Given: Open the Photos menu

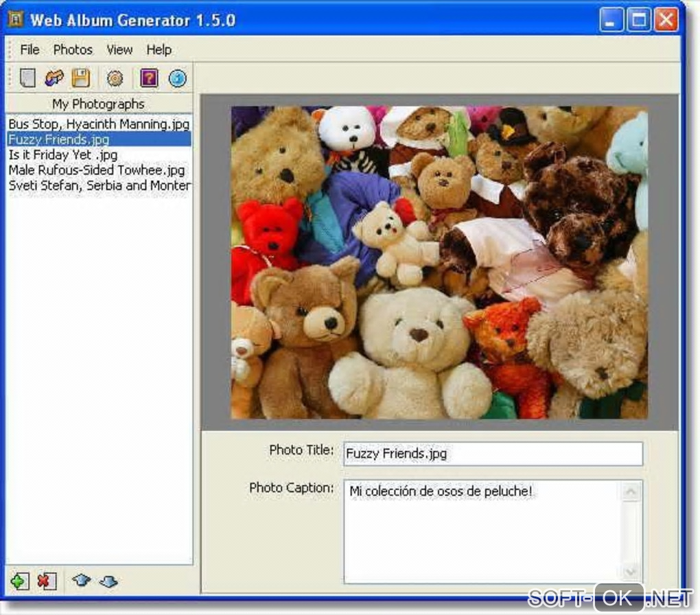Looking at the screenshot, I should coord(73,49).
